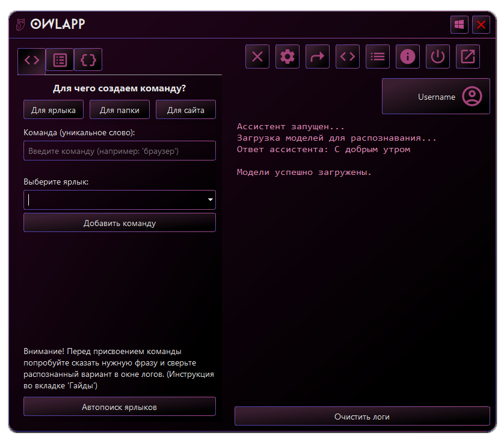Select the 'Для сайта' option
The image size is (504, 437).
[186, 110]
